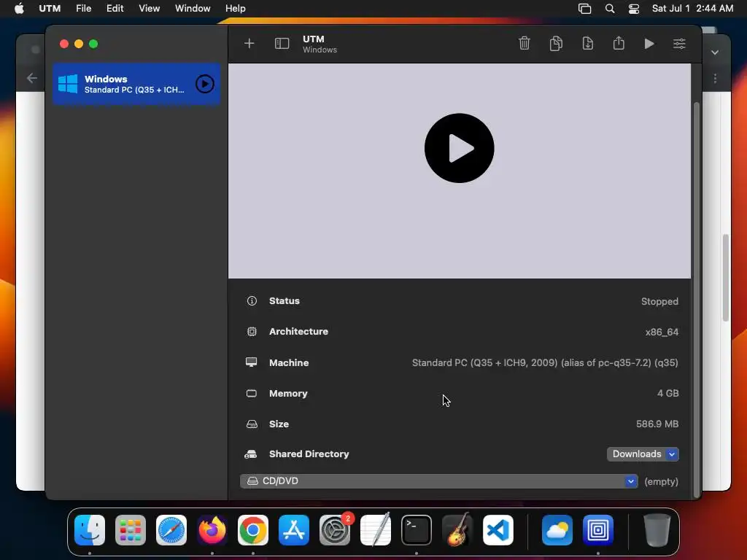Click the Machine description text
Screen dimensions: 747x560
click(x=545, y=363)
